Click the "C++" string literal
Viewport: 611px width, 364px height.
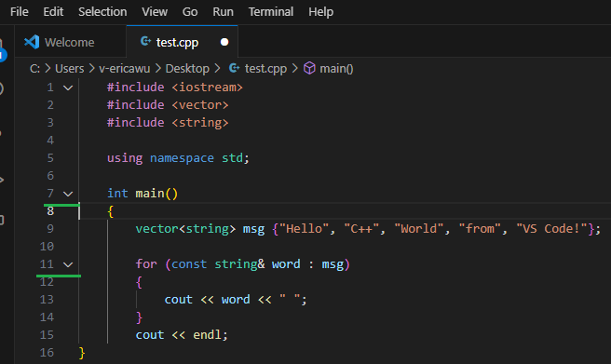coord(361,228)
